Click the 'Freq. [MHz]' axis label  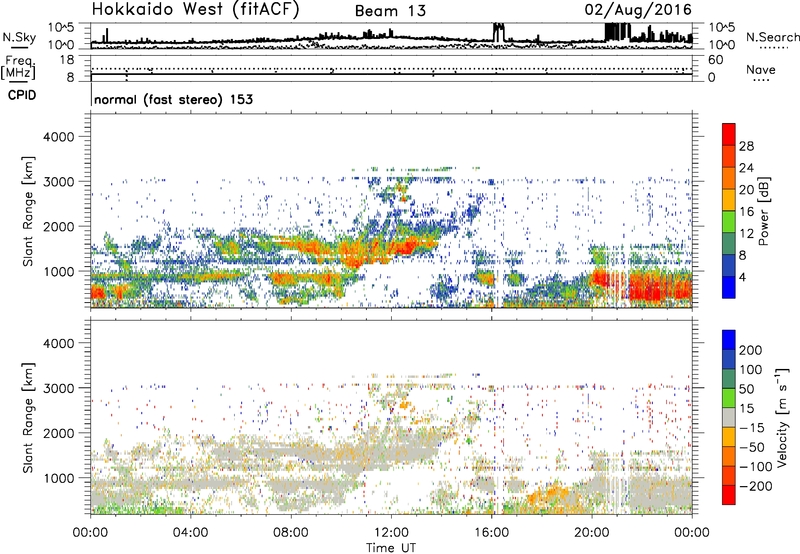click(x=18, y=67)
